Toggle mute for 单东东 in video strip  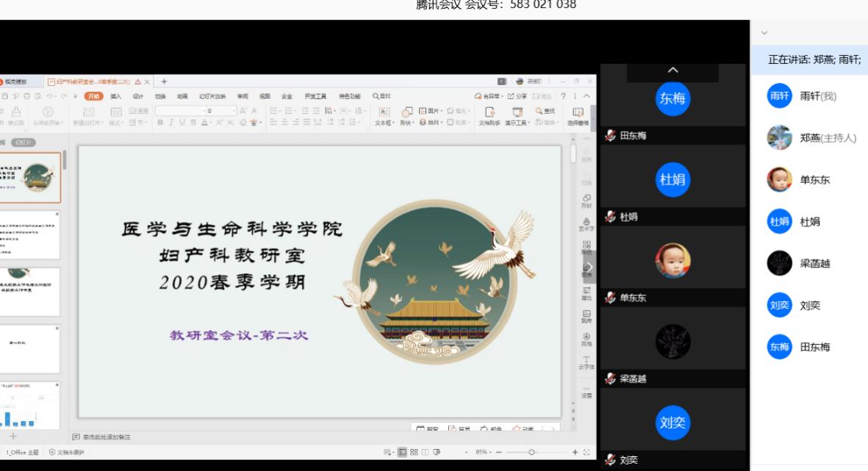(610, 298)
